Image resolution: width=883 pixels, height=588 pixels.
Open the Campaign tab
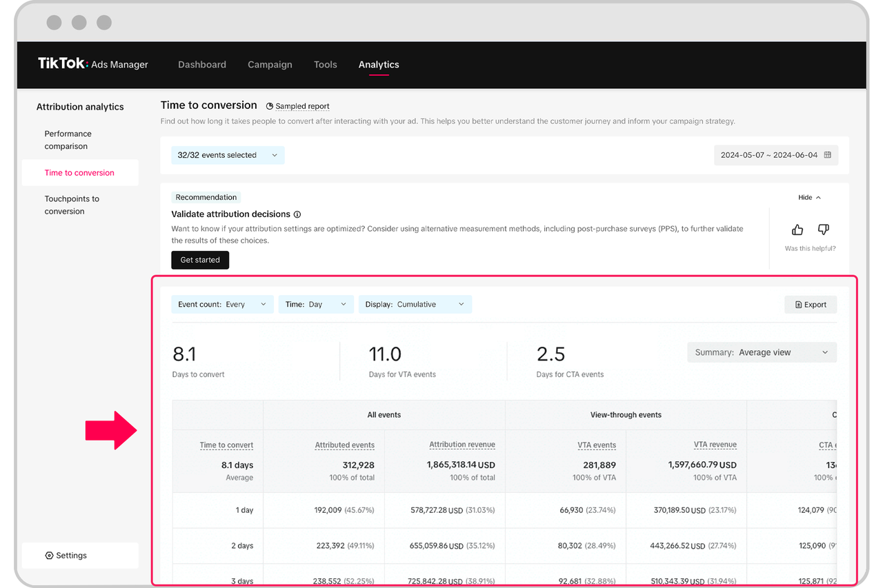click(x=270, y=65)
